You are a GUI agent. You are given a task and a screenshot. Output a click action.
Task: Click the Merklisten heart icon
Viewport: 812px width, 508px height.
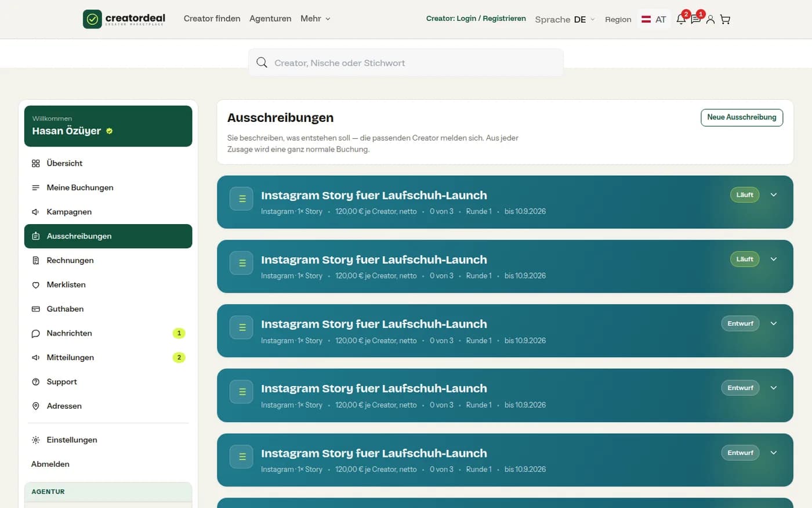point(35,285)
